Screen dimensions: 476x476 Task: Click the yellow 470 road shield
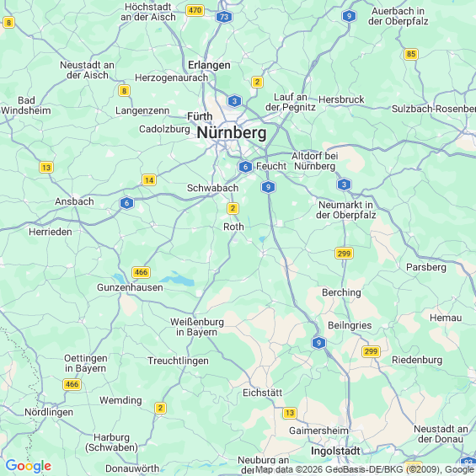pos(195,11)
